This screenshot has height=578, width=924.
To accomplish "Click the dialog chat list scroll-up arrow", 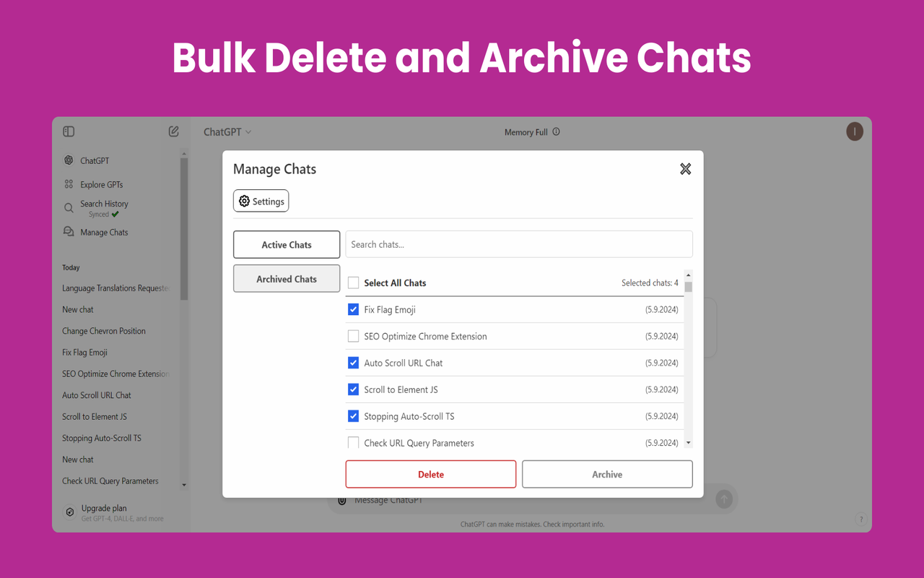I will 689,275.
